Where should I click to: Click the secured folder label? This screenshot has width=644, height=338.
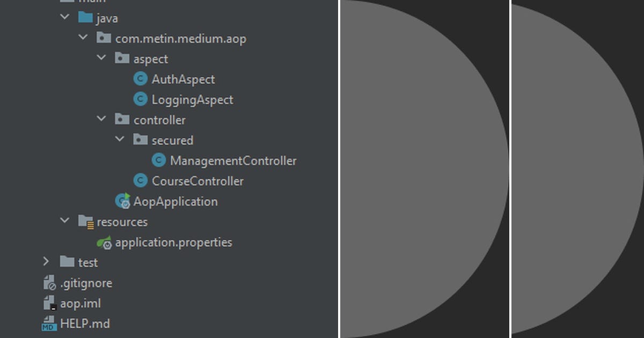coord(173,139)
